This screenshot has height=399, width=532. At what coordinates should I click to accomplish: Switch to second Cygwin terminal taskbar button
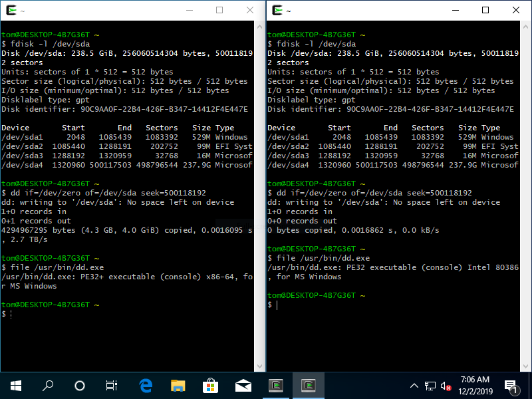tap(308, 385)
